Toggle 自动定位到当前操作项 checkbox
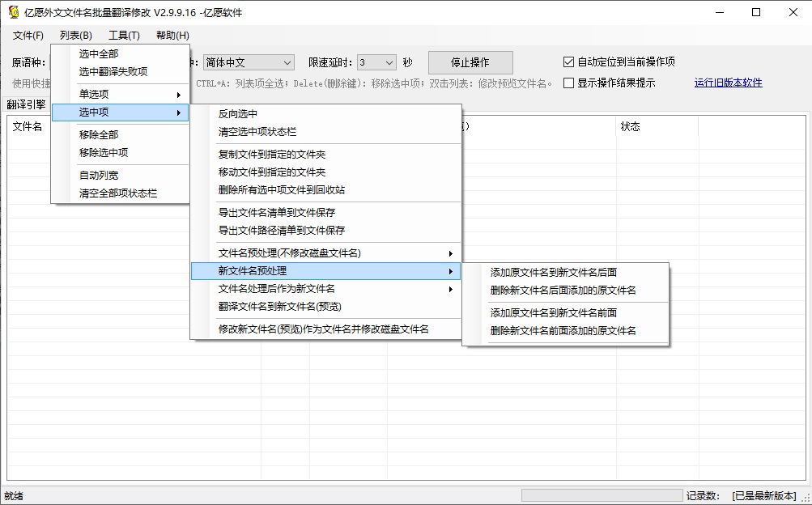The height and width of the screenshot is (505, 812). tap(619, 62)
